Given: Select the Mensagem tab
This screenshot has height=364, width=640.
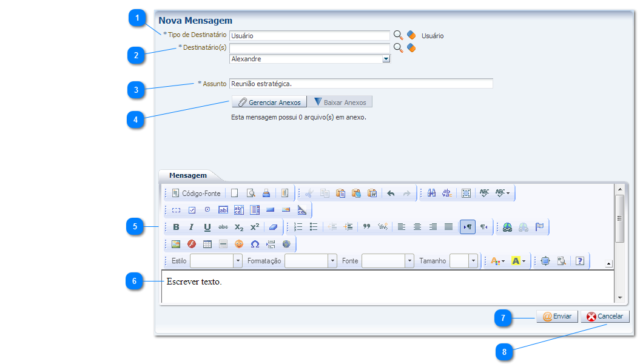Looking at the screenshot, I should pos(188,175).
